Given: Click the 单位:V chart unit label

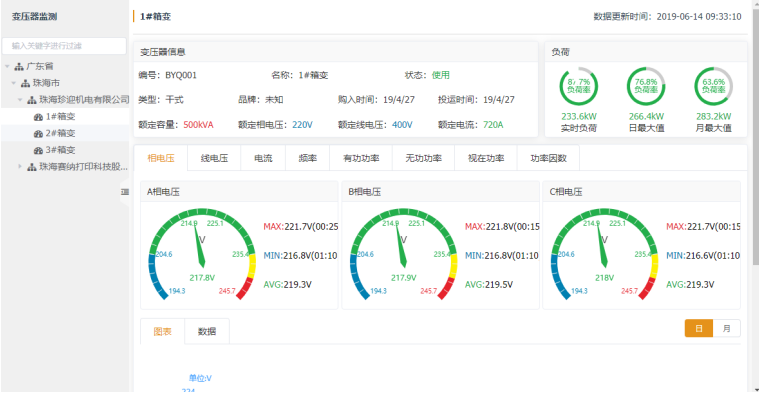Looking at the screenshot, I should [x=200, y=379].
